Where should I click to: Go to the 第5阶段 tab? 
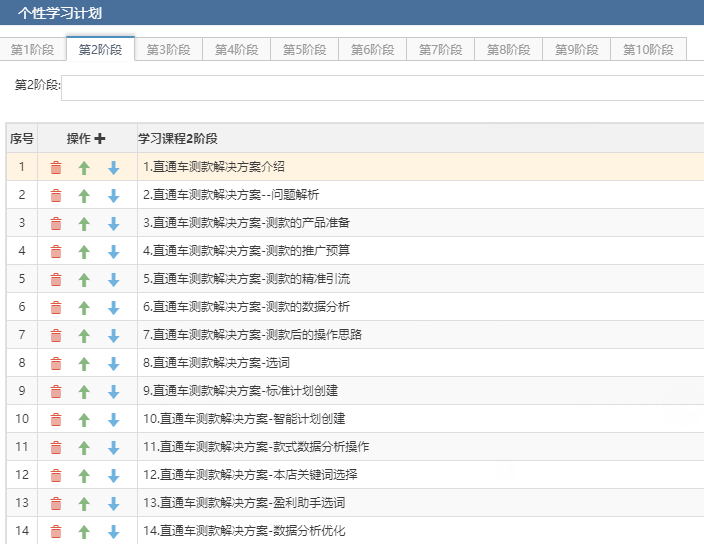coord(305,50)
